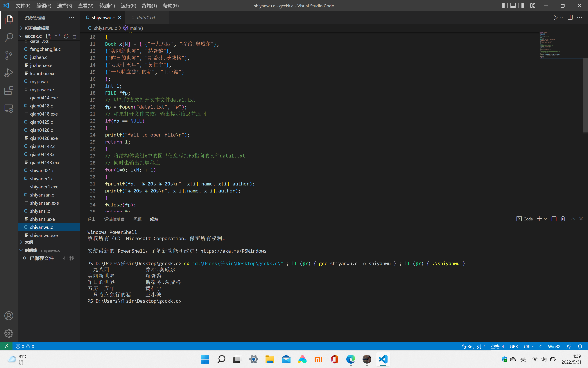This screenshot has width=588, height=368.
Task: Open new terminal profile dropdown
Action: (546, 219)
